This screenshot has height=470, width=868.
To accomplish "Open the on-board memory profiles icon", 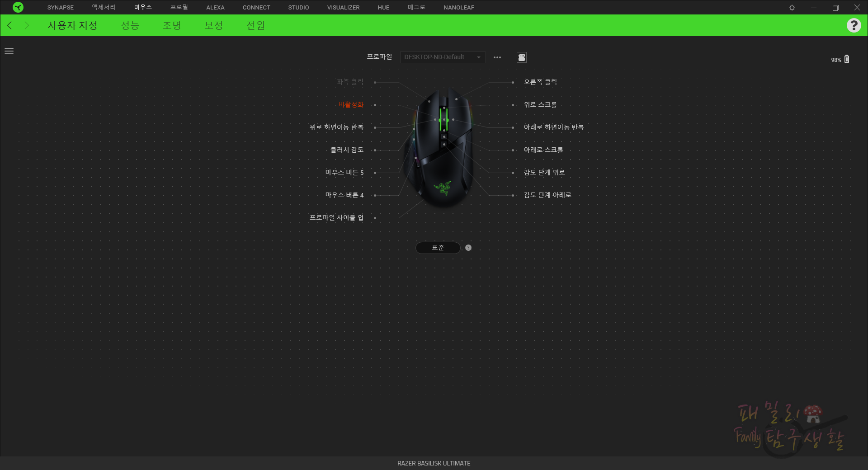I will pos(522,57).
